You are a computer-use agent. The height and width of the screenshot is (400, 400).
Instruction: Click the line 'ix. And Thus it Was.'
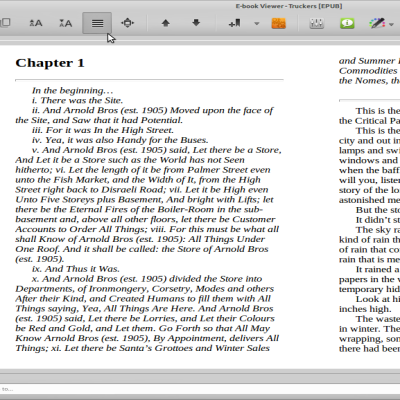coord(76,269)
